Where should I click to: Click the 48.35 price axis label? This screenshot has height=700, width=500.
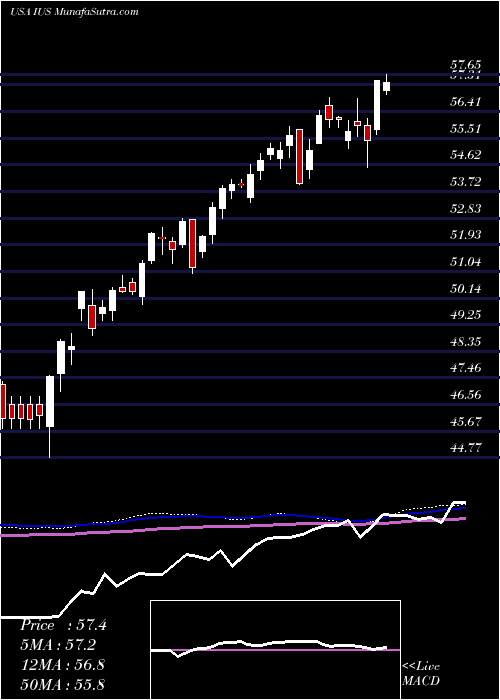(466, 342)
